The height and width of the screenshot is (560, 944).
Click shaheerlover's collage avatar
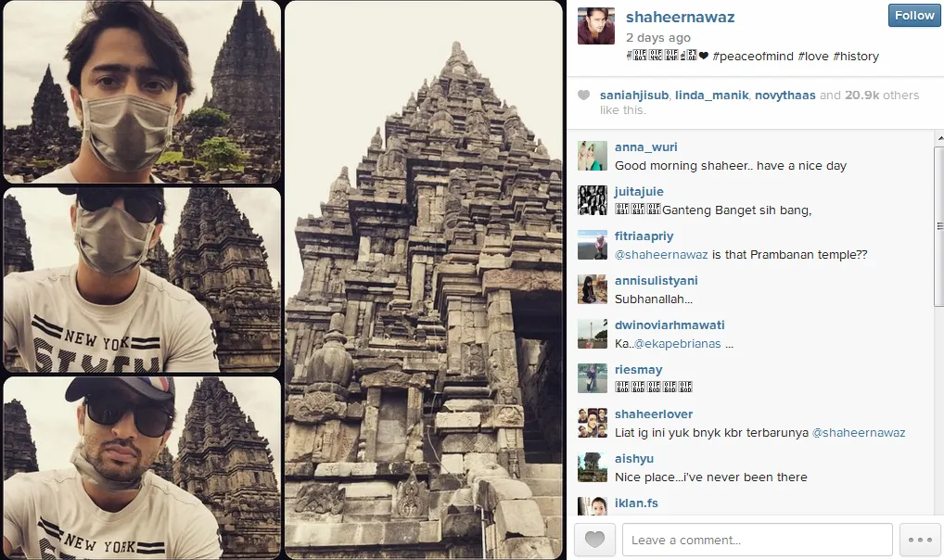(593, 423)
